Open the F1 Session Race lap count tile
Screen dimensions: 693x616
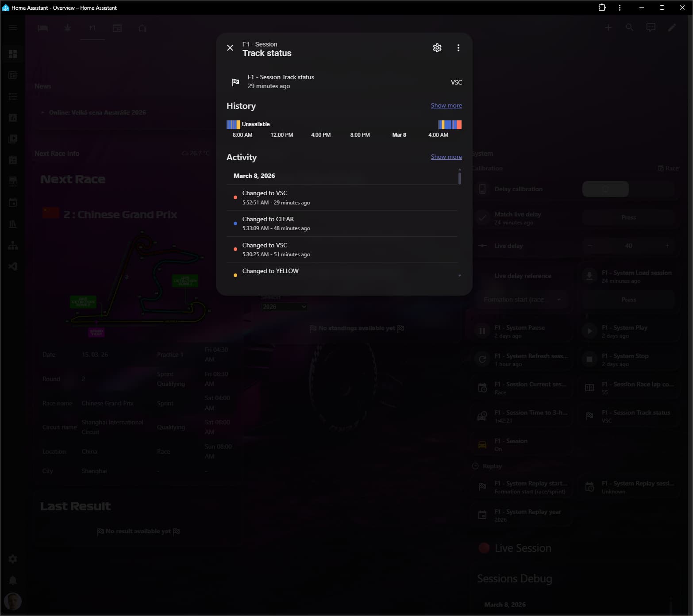630,388
